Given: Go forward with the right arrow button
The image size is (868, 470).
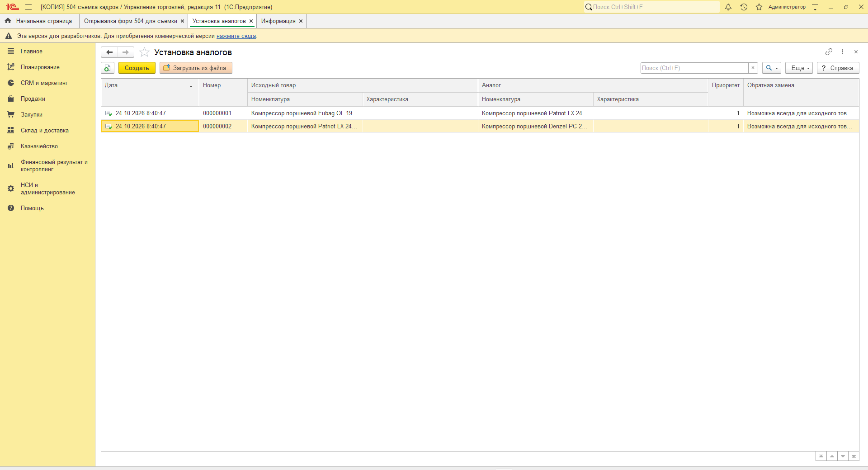Looking at the screenshot, I should click(x=126, y=52).
